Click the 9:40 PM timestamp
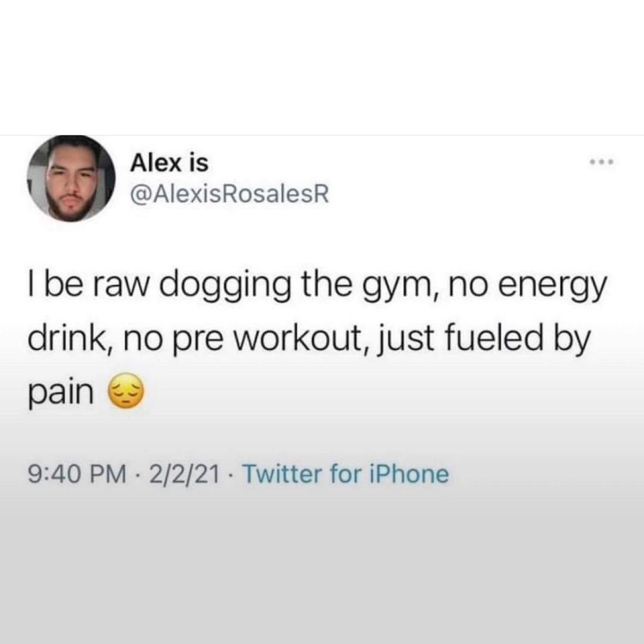 pyautogui.click(x=77, y=474)
